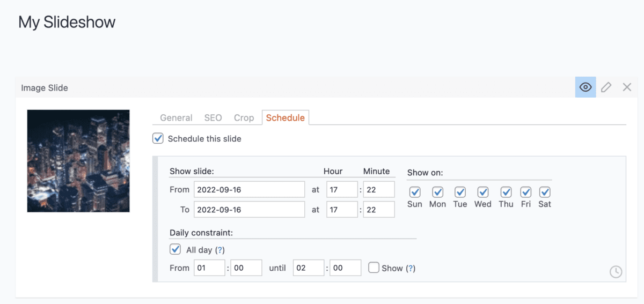Image resolution: width=644 pixels, height=304 pixels.
Task: Click the From hour field showing 17
Action: point(341,189)
